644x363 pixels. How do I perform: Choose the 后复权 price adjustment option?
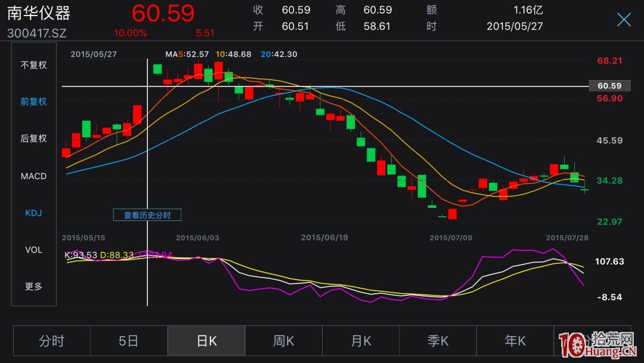(33, 139)
